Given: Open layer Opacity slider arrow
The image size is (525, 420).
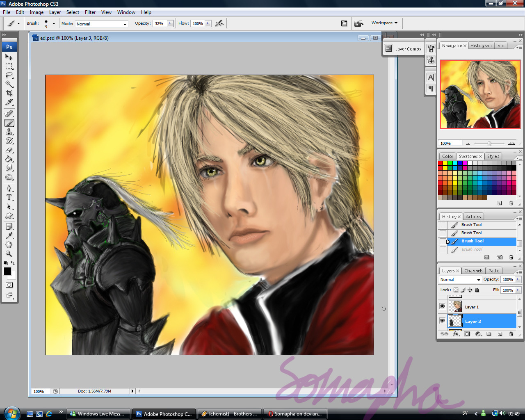Looking at the screenshot, I should pos(518,279).
